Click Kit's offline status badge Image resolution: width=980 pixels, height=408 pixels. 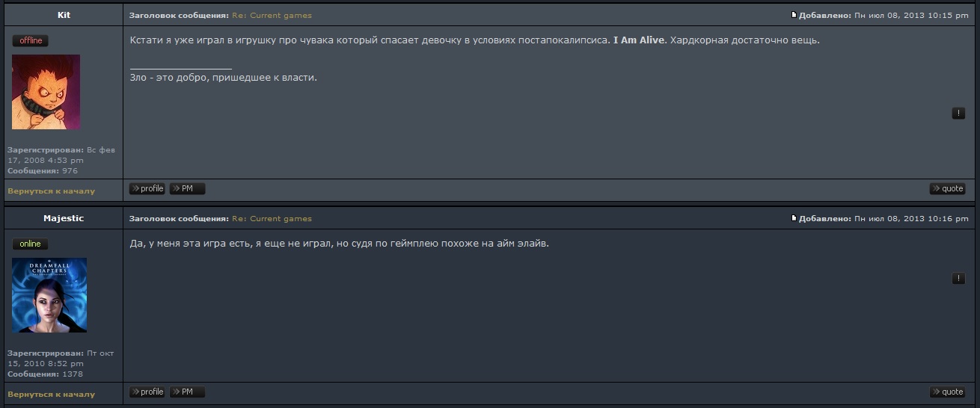click(31, 41)
